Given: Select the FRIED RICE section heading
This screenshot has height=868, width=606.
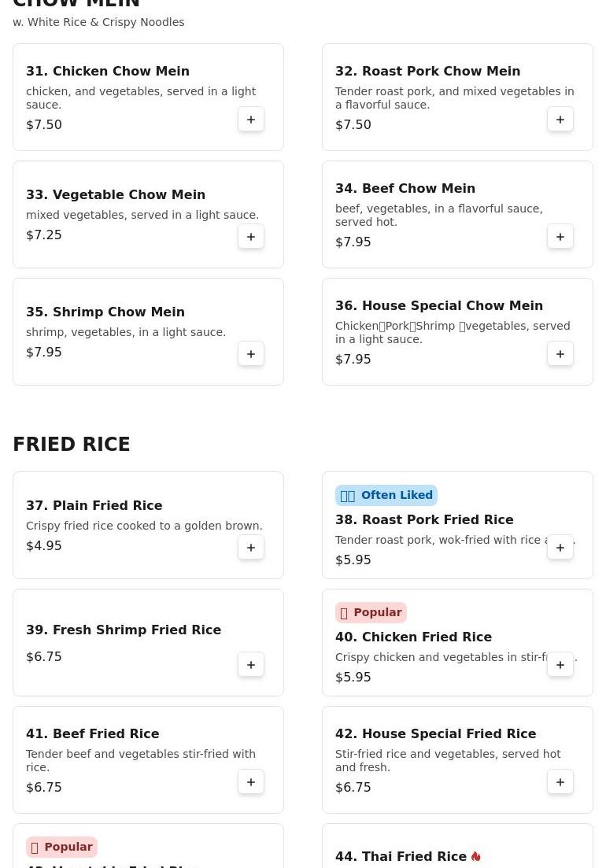Looking at the screenshot, I should point(72,444).
